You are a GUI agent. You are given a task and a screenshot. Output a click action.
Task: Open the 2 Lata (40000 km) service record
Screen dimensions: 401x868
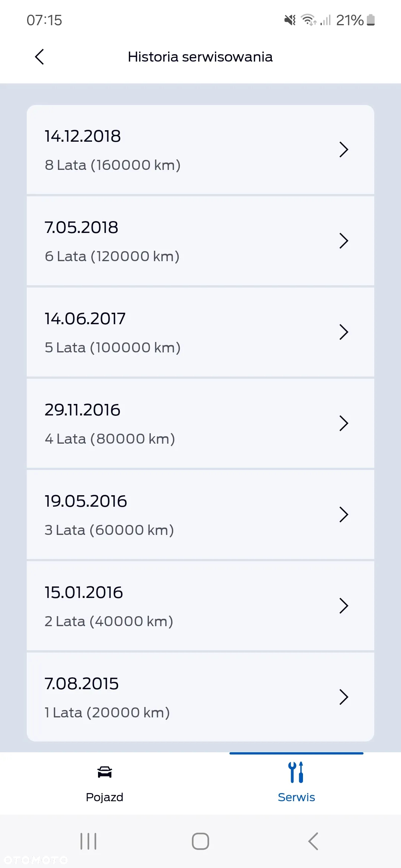pyautogui.click(x=200, y=606)
